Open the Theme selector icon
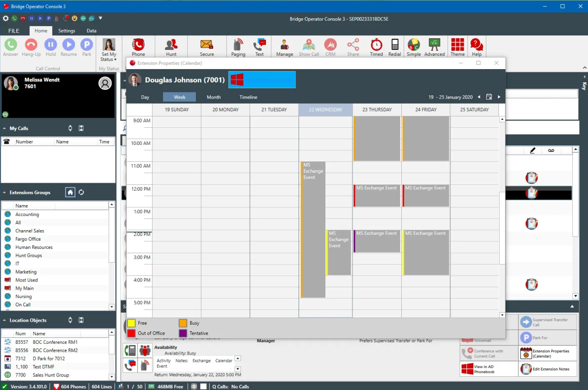 coord(457,47)
